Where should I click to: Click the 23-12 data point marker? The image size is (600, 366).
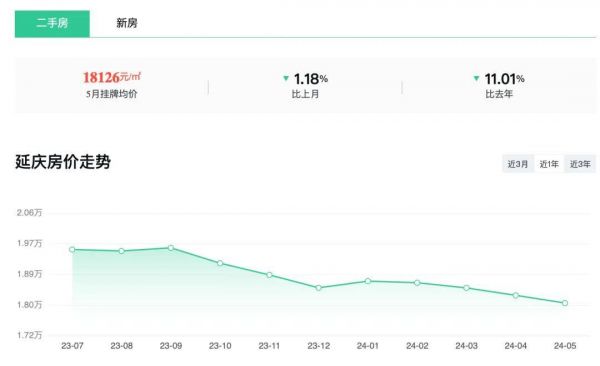pyautogui.click(x=318, y=288)
